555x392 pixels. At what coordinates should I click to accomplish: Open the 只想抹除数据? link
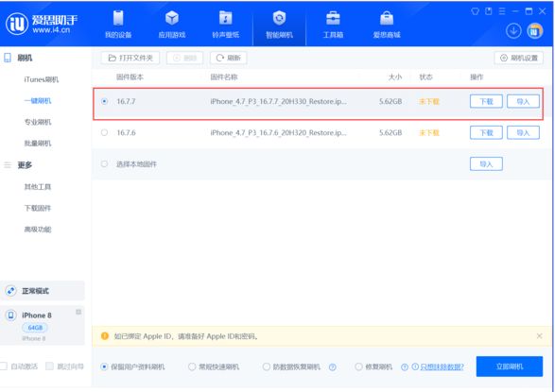click(442, 367)
